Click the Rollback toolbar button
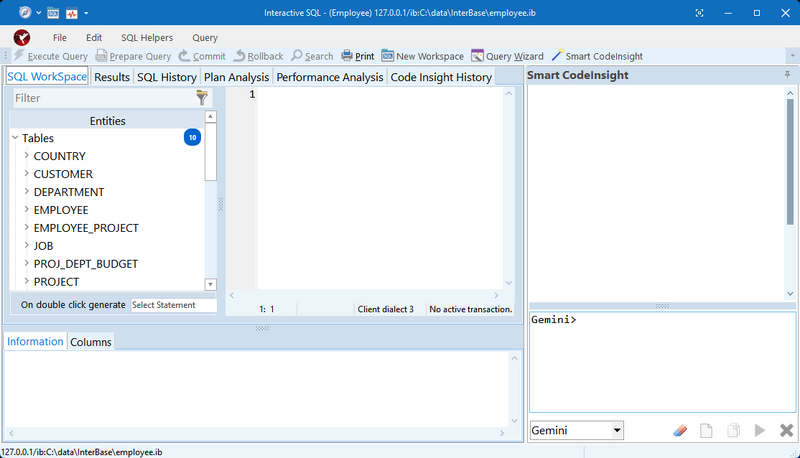 258,56
